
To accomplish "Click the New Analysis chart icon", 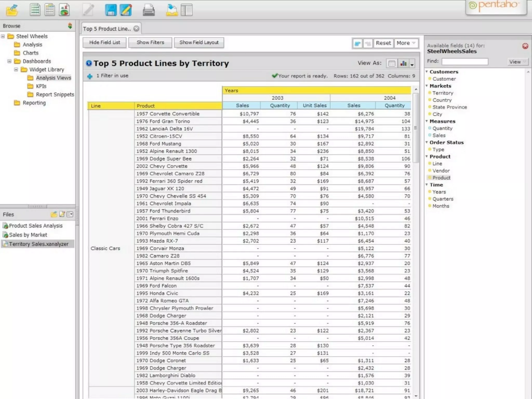I will tap(64, 10).
